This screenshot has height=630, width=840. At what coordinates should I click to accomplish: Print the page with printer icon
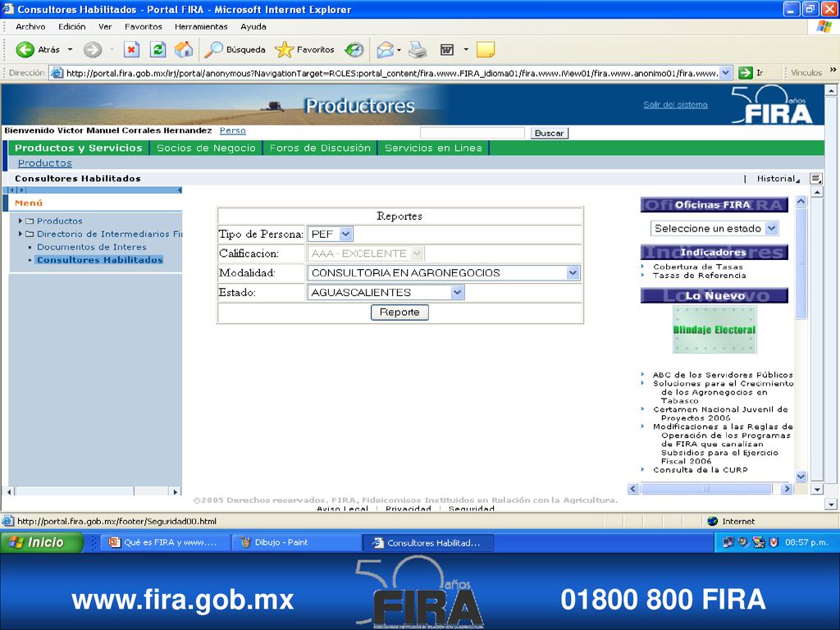(418, 50)
